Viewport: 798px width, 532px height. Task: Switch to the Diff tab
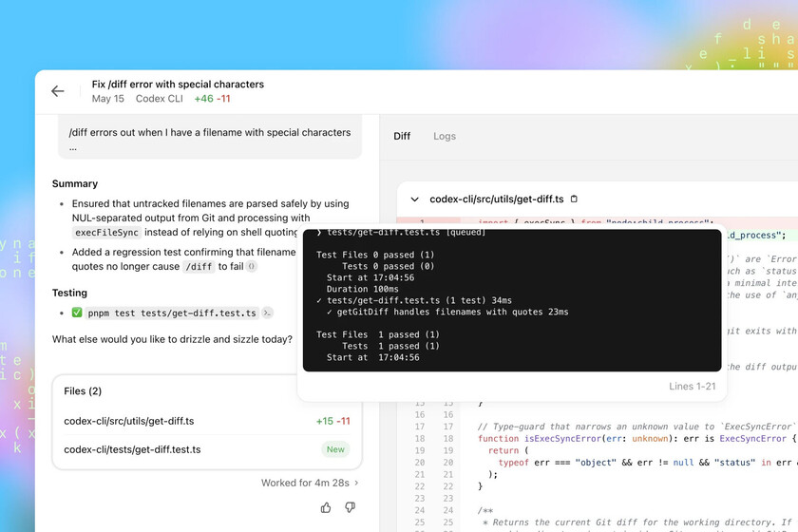402,136
